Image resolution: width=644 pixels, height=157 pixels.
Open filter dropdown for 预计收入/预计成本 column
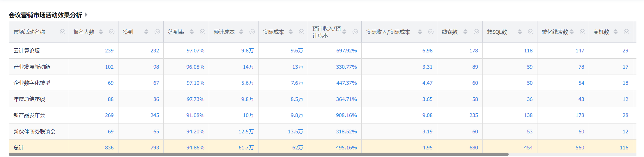[355, 32]
